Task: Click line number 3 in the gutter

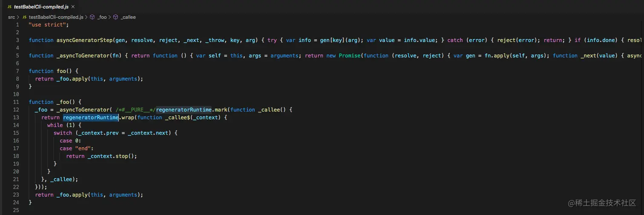Action: (17, 40)
